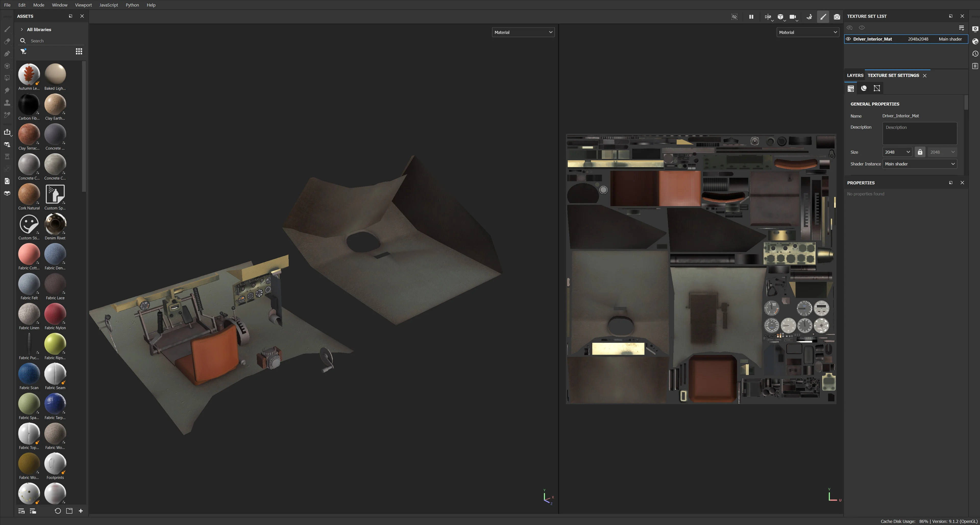Screen dimensions: 980x525
Task: Select the Eraser tool in left toolbar
Action: [7, 41]
